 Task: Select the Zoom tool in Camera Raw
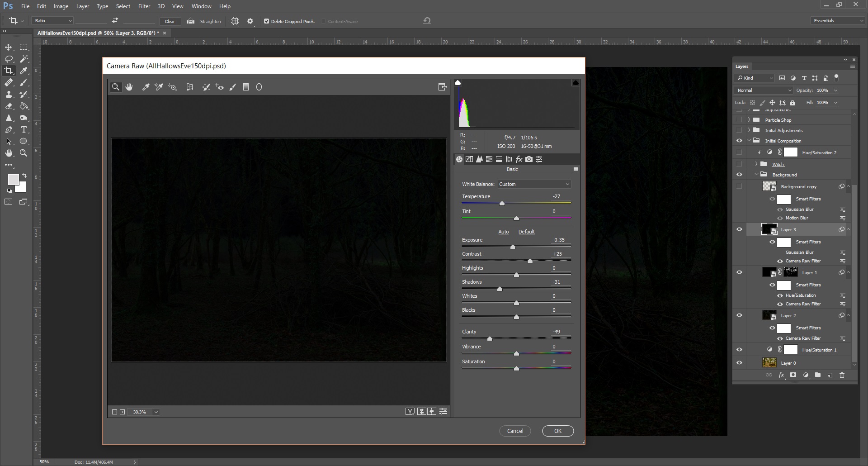(x=116, y=87)
